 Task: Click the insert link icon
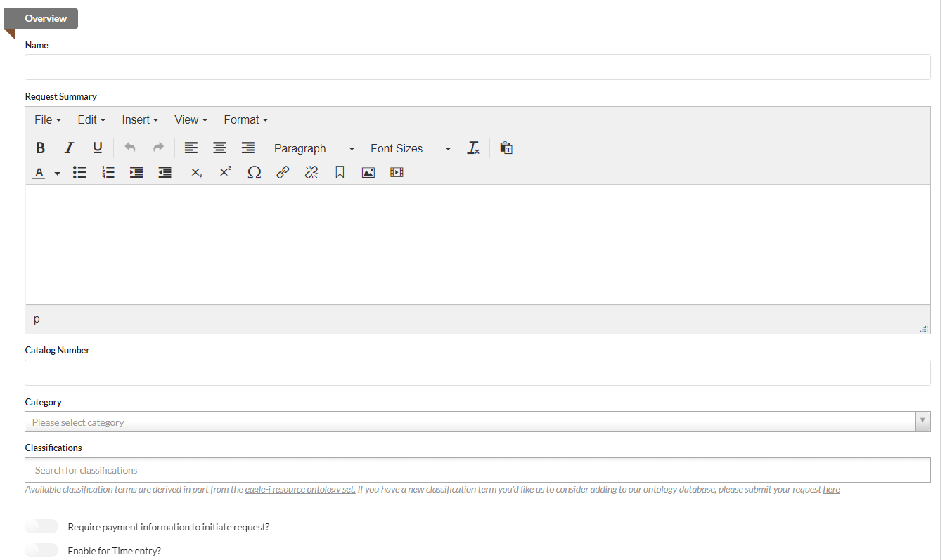point(283,173)
